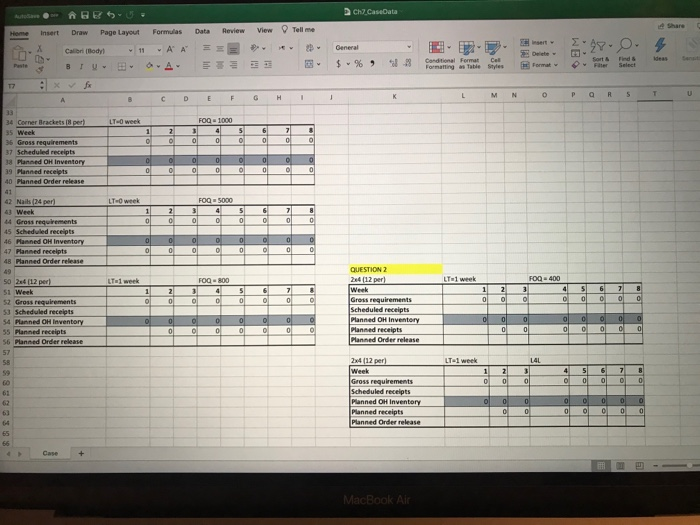Screen dimensions: 700x525
Task: Click the add new sheet plus button
Action: (81, 453)
